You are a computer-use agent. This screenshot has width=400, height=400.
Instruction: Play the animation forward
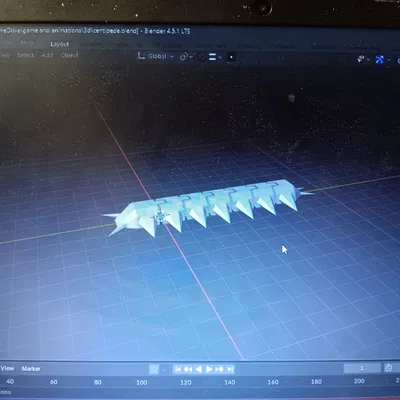pyautogui.click(x=209, y=369)
